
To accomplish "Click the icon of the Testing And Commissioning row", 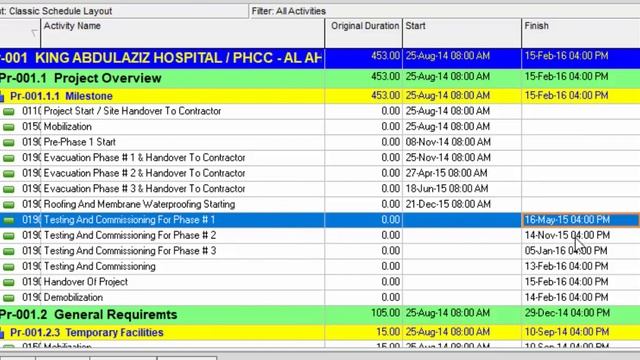I will (9, 267).
